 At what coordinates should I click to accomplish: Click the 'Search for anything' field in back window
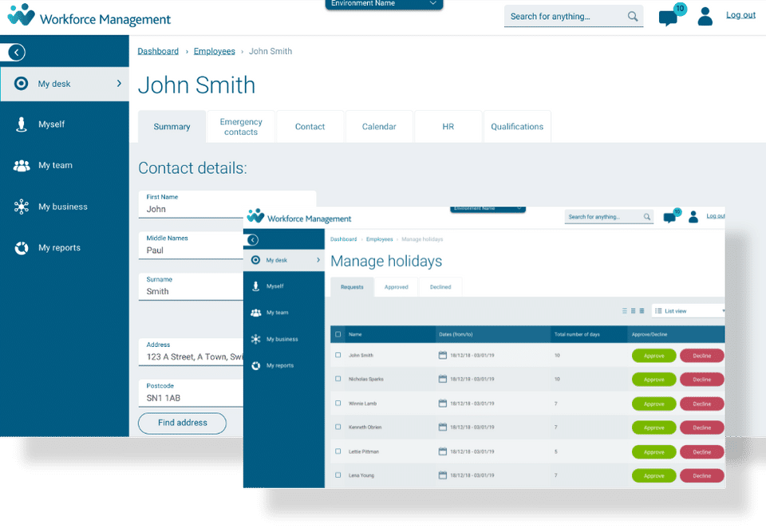[x=574, y=17]
